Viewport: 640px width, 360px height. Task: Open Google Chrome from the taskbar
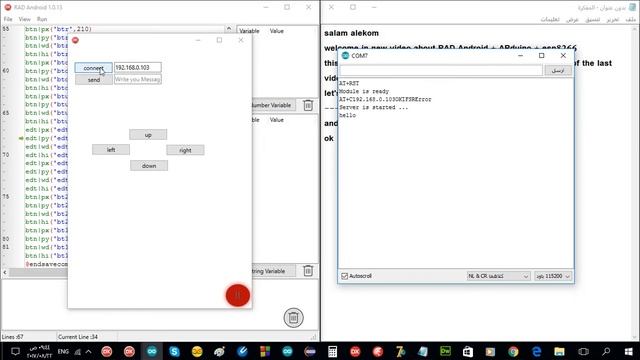click(x=513, y=351)
